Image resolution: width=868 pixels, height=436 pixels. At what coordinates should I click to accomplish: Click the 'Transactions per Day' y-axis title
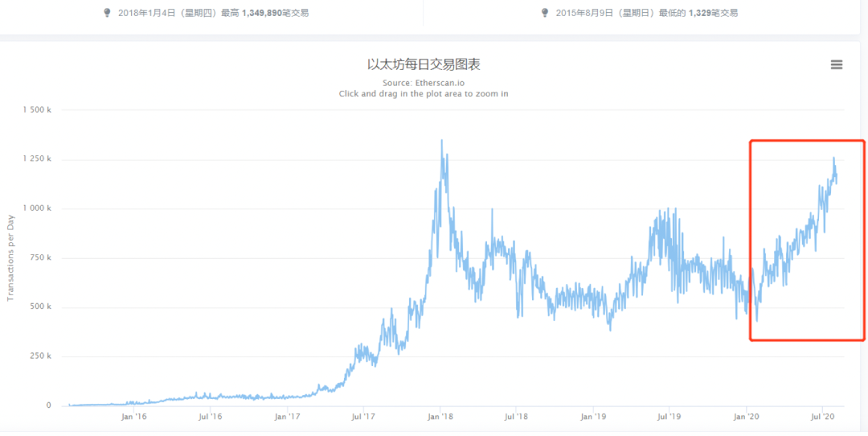(x=11, y=257)
